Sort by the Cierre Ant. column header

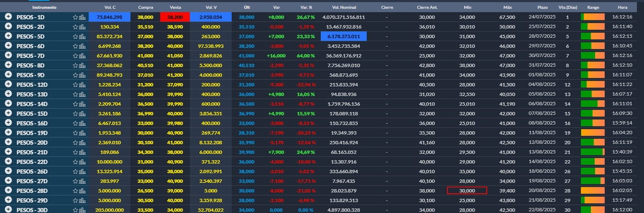(x=427, y=7)
